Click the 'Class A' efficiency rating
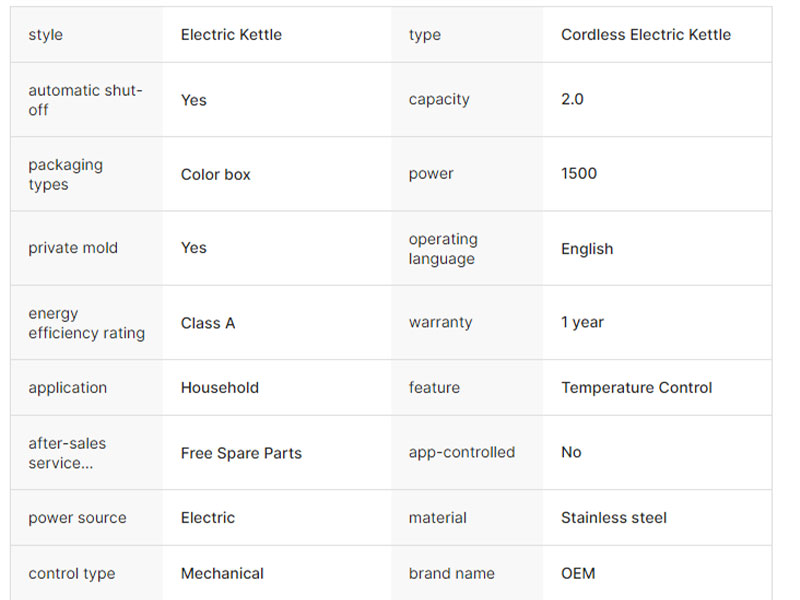This screenshot has width=800, height=600. 208,323
